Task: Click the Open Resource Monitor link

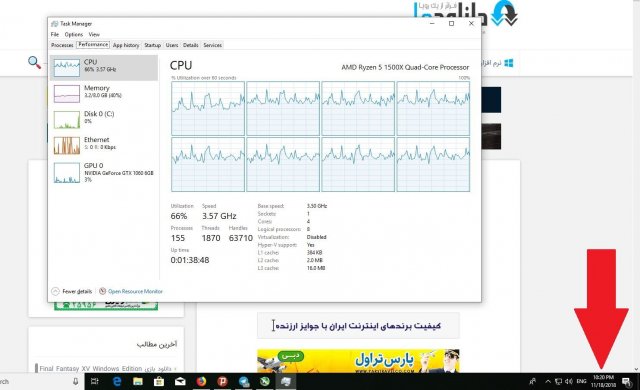Action: [x=135, y=291]
